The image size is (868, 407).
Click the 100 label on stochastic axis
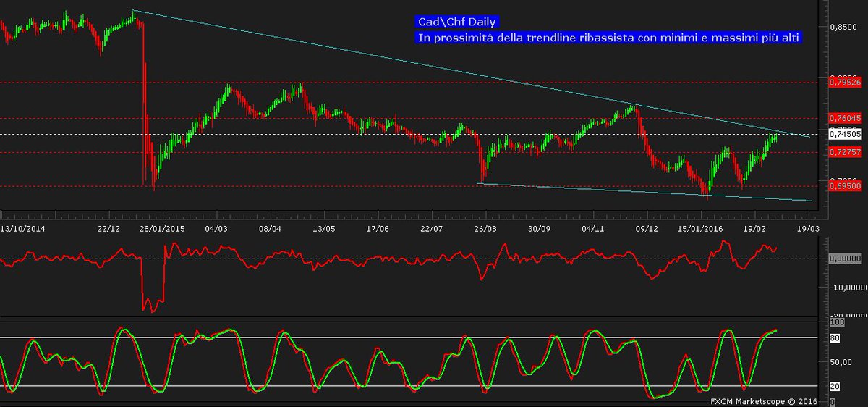836,321
